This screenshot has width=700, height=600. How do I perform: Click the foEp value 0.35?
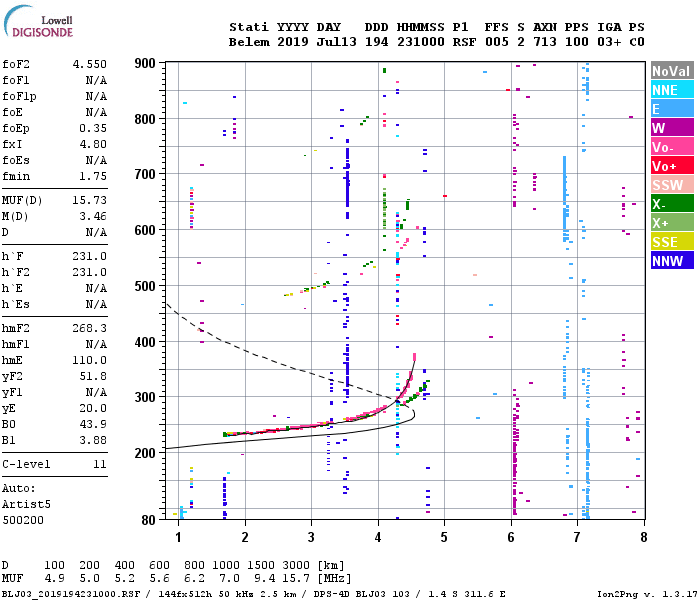pyautogui.click(x=93, y=129)
